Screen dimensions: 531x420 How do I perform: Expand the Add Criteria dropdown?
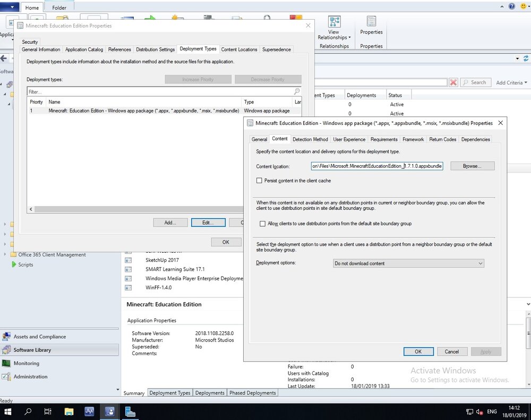pos(511,82)
